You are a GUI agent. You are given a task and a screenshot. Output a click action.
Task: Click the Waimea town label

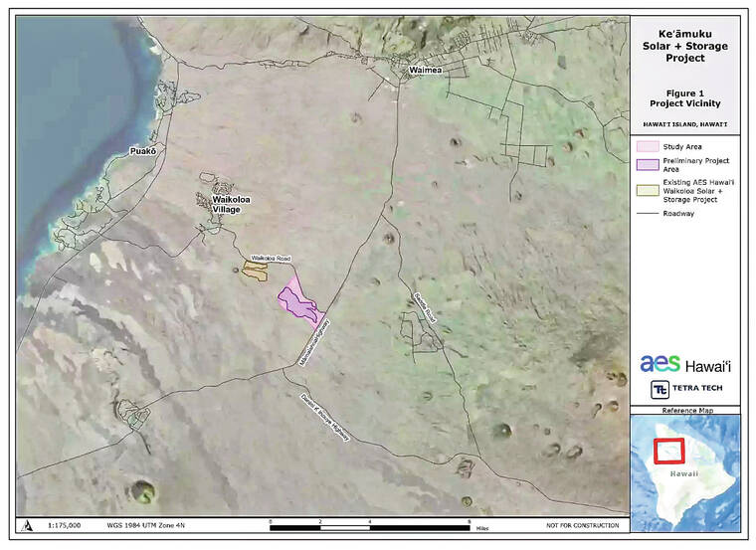(x=430, y=71)
